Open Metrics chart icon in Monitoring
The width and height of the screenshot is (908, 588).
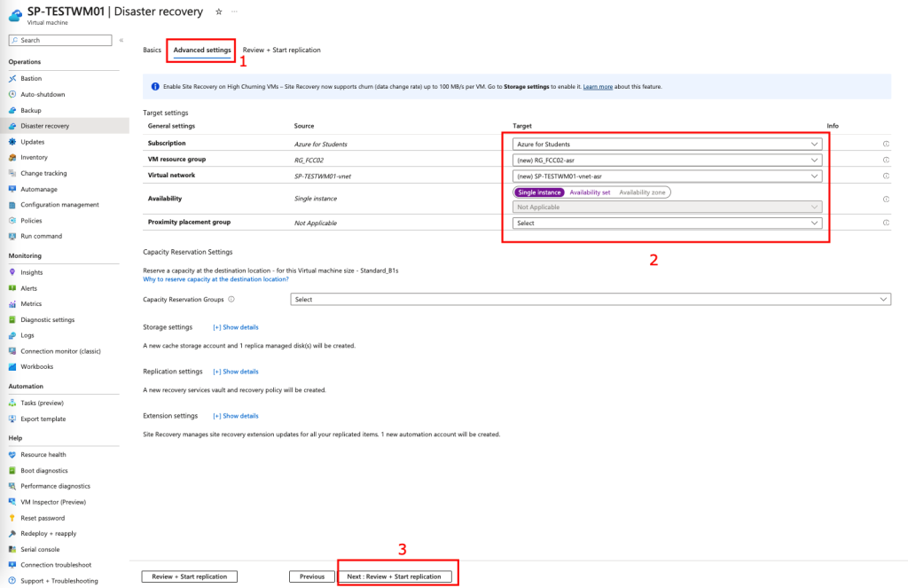tap(12, 304)
